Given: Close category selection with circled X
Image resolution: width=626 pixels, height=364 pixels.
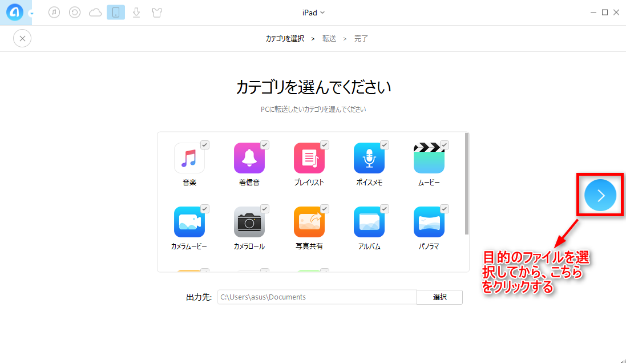Looking at the screenshot, I should pyautogui.click(x=22, y=38).
